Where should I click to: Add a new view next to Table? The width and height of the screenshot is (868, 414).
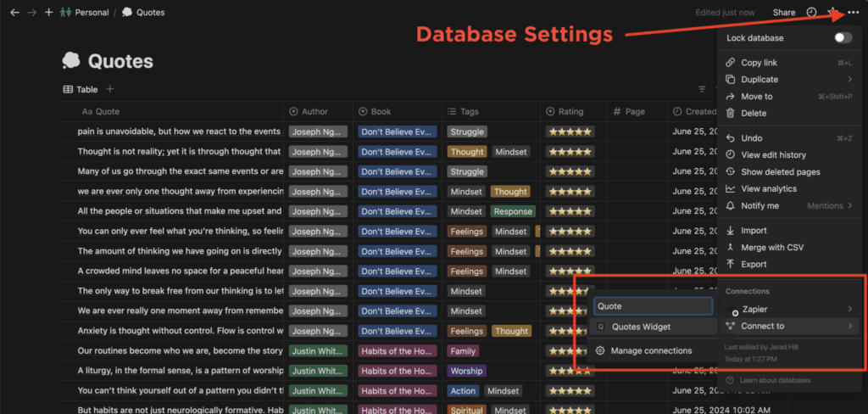110,89
